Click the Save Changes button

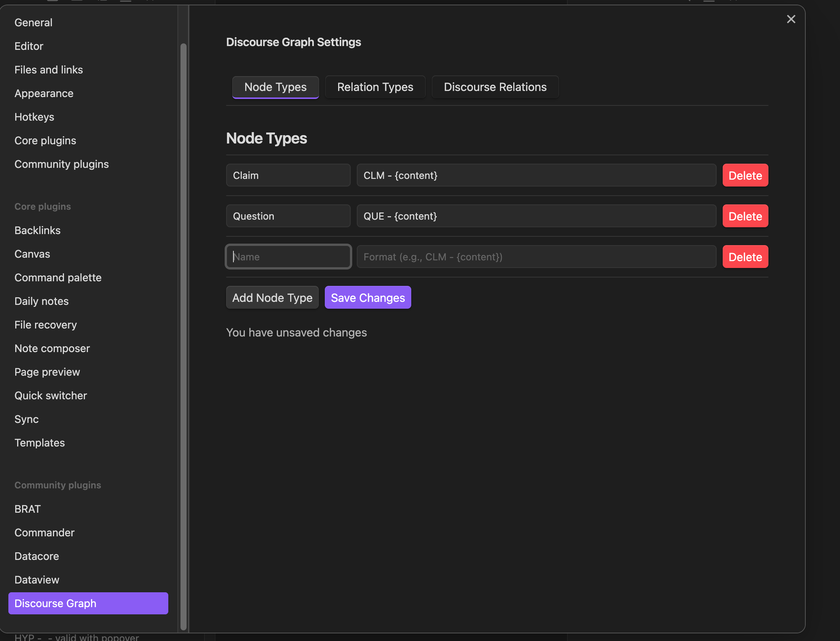pos(367,297)
